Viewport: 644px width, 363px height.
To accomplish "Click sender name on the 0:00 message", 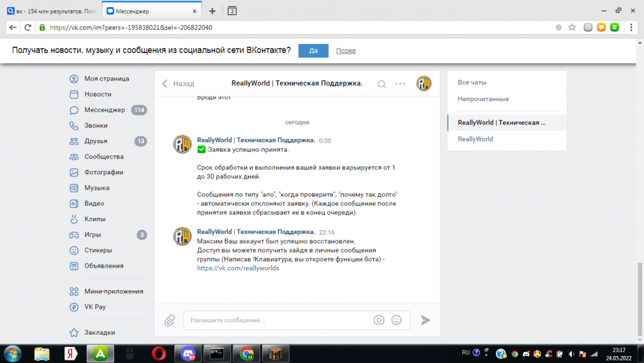I will pyautogui.click(x=256, y=140).
